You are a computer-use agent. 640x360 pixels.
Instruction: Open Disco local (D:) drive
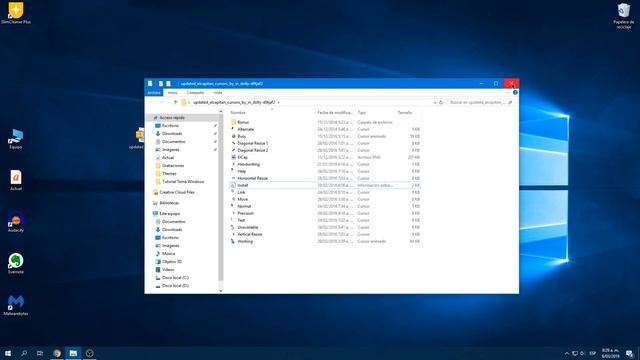[x=175, y=286]
